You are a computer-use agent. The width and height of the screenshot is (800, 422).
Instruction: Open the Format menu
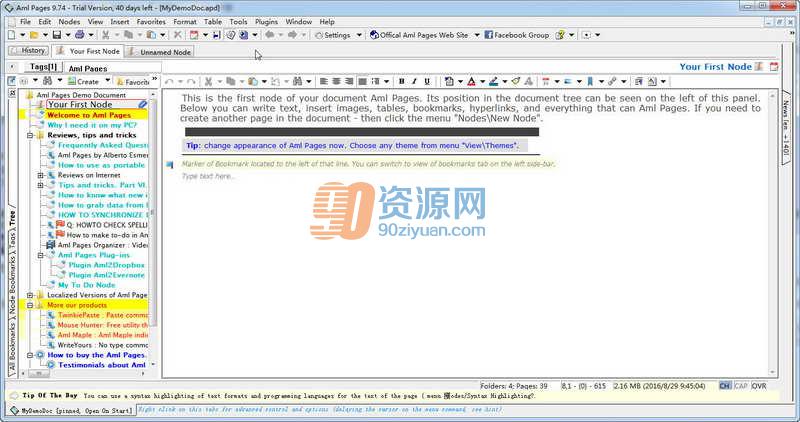tap(185, 22)
